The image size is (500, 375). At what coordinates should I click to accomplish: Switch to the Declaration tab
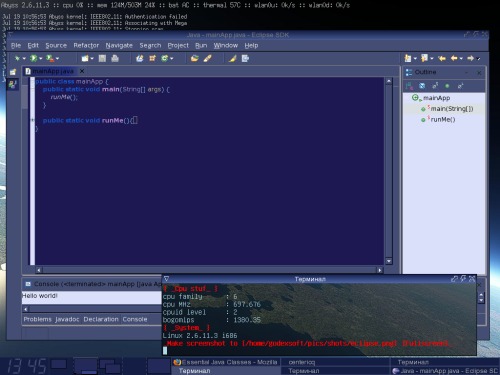tap(101, 319)
